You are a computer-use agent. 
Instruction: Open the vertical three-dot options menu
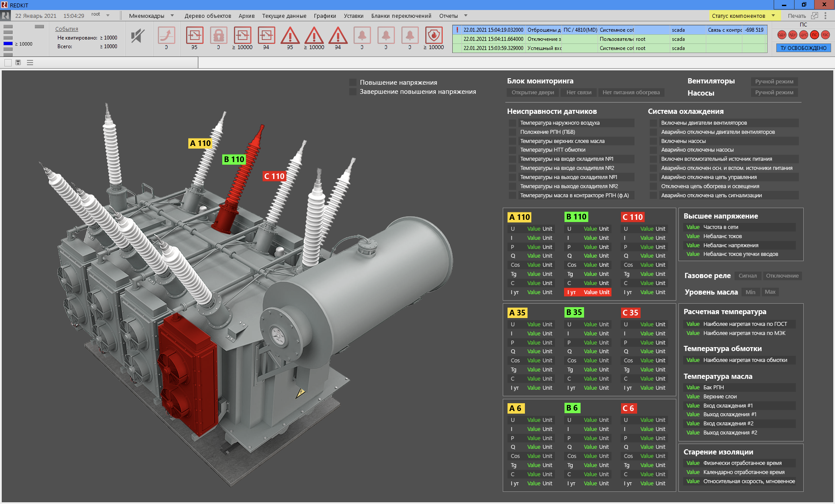click(x=825, y=16)
